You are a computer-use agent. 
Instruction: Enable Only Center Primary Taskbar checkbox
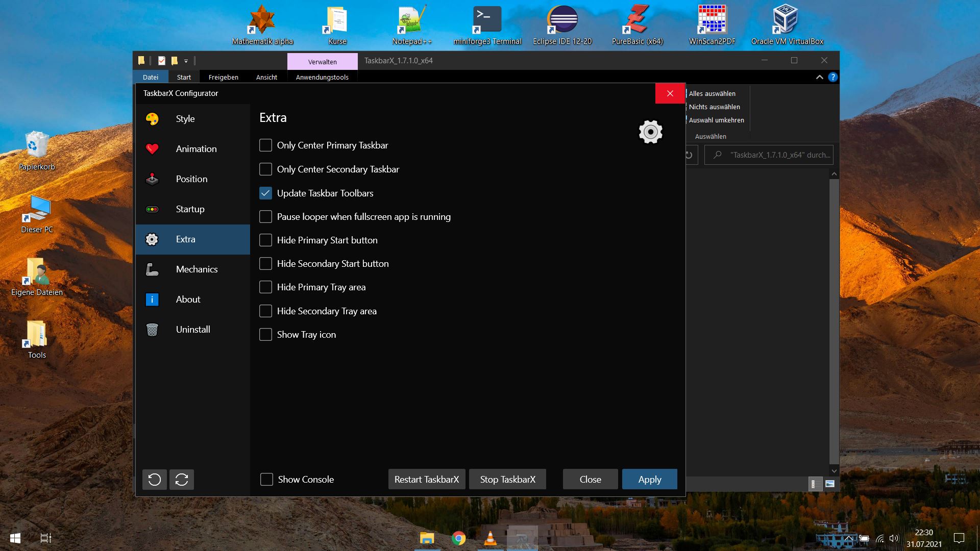tap(265, 145)
